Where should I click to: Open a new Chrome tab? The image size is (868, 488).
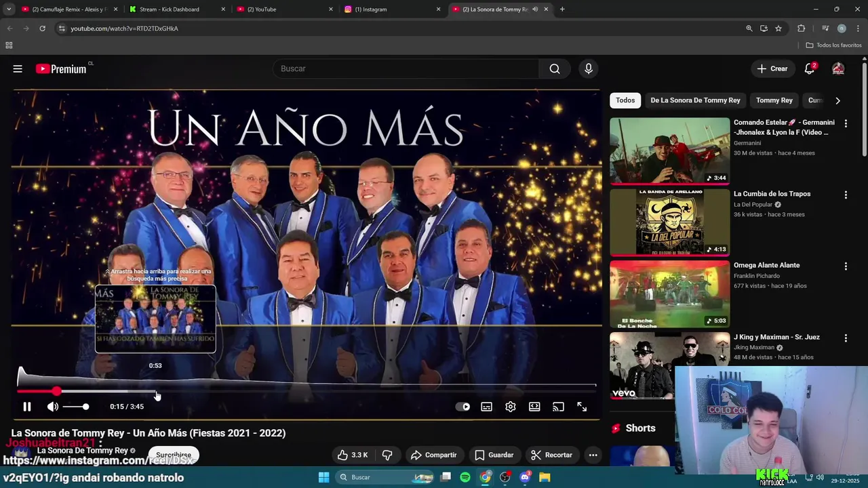(562, 9)
